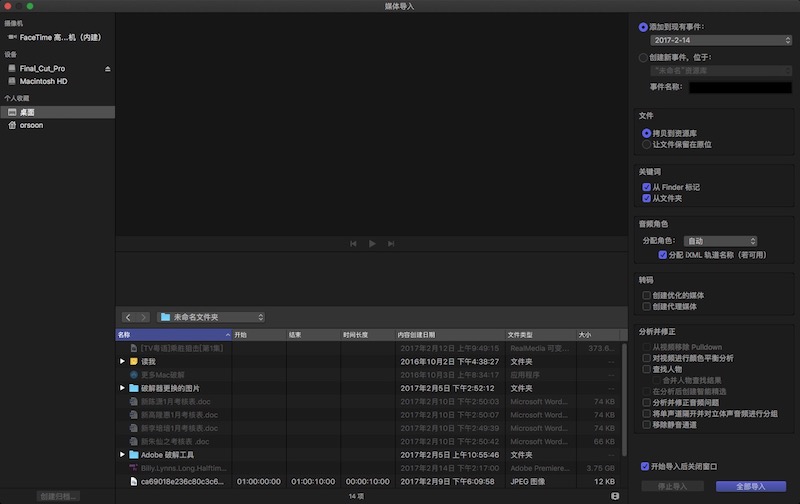This screenshot has height=504, width=800.
Task: Click list view toggle icon at bottom right
Action: [x=615, y=495]
